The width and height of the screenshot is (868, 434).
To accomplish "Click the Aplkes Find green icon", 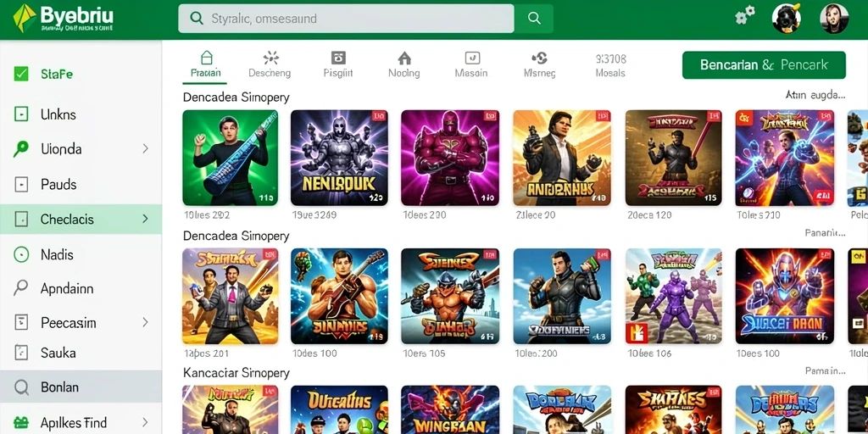I will 21,424.
